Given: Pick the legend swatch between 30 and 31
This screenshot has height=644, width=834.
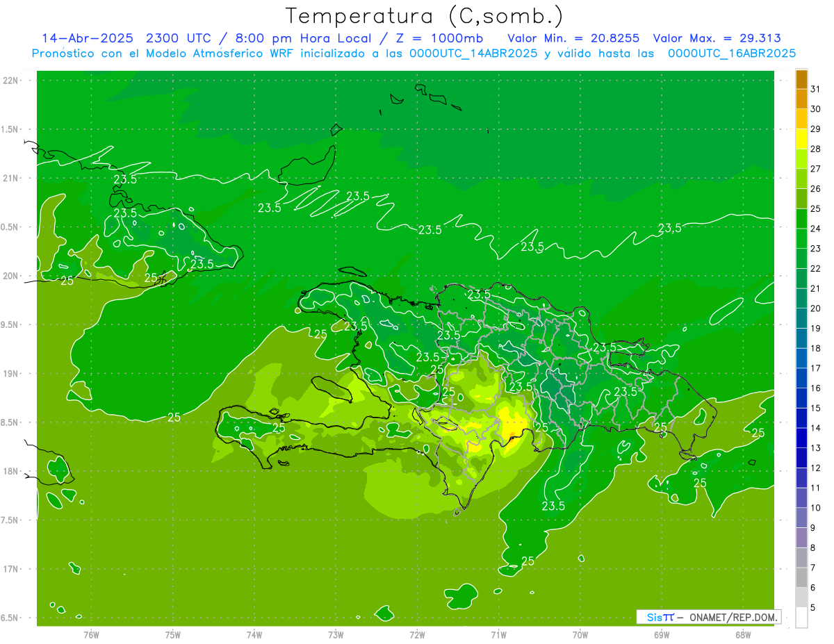Looking at the screenshot, I should (801, 99).
